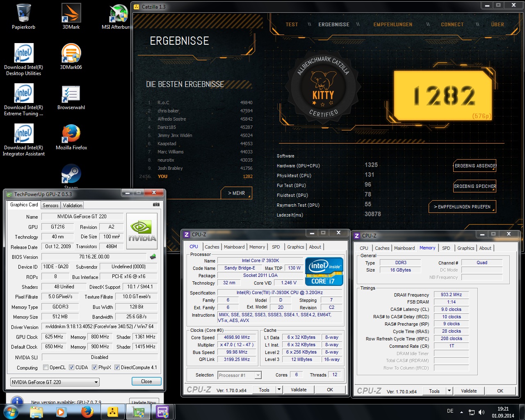Screen dimensions: 525x420
Task: Open the Caches tab in CPU-Z CPU window
Action: coord(212,247)
